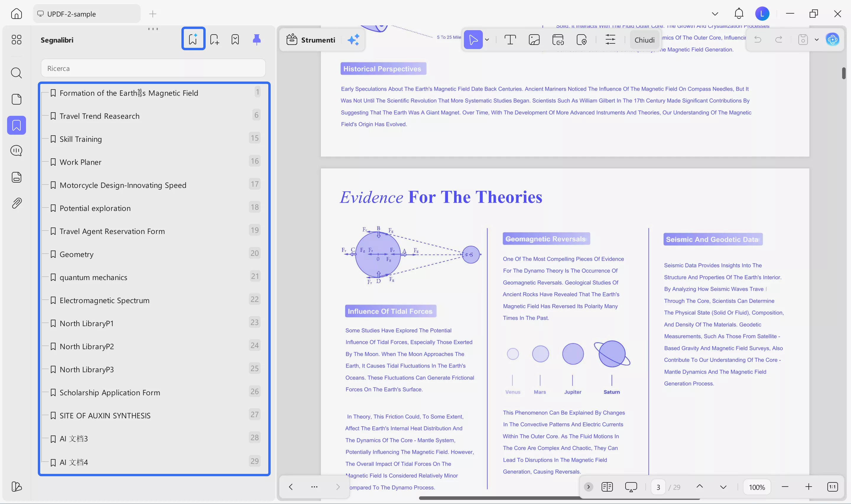Viewport: 851px width, 504px height.
Task: Toggle the two-page view mode icon
Action: click(x=607, y=487)
